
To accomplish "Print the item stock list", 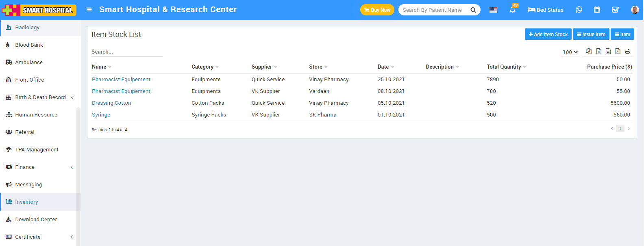I will (627, 51).
